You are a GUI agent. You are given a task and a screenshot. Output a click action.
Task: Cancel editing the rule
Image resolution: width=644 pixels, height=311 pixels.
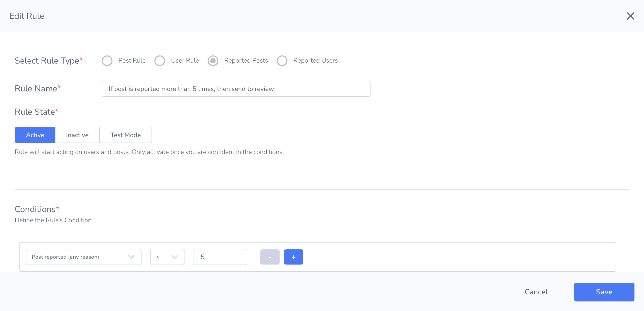536,292
